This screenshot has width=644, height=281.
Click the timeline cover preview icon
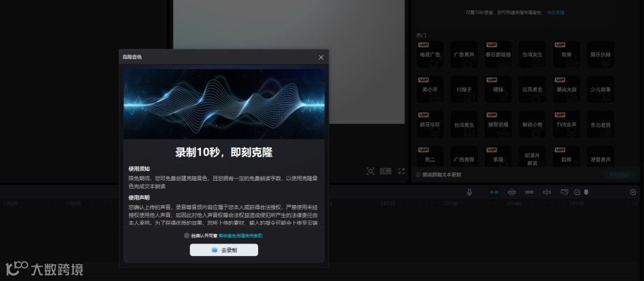[564, 192]
